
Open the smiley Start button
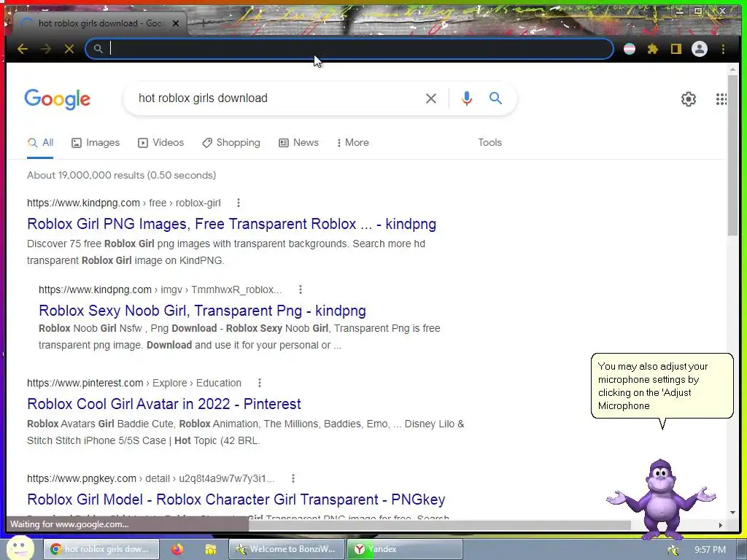point(20,548)
